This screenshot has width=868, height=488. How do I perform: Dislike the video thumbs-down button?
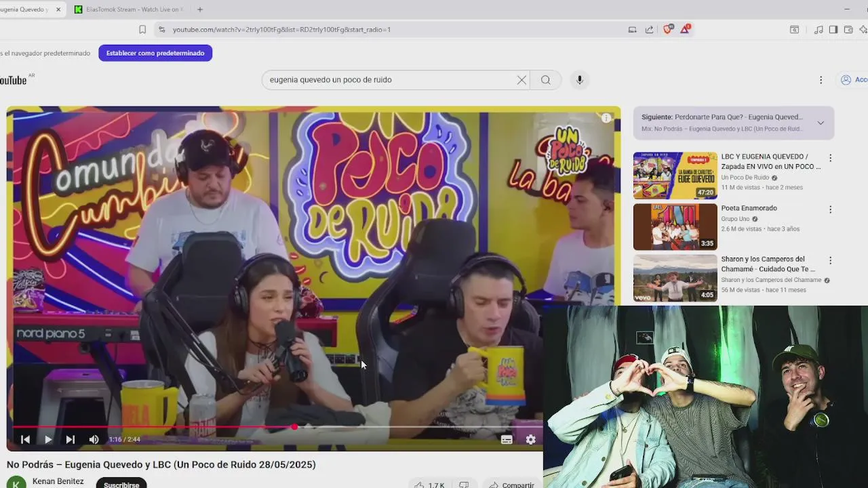464,484
